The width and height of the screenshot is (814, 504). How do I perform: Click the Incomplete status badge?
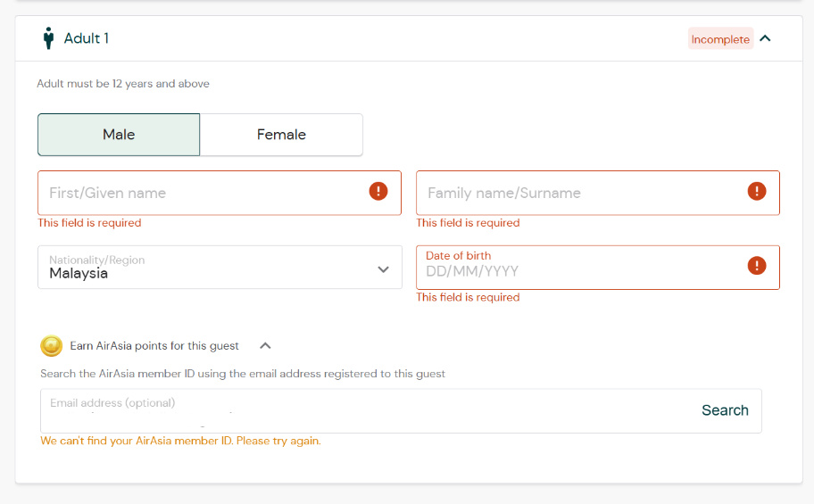720,39
